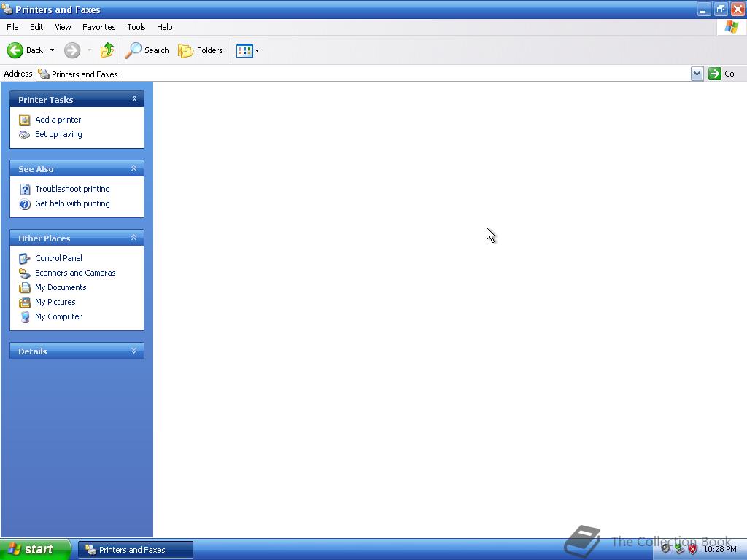The width and height of the screenshot is (747, 560).
Task: Click the Start button
Action: (35, 550)
